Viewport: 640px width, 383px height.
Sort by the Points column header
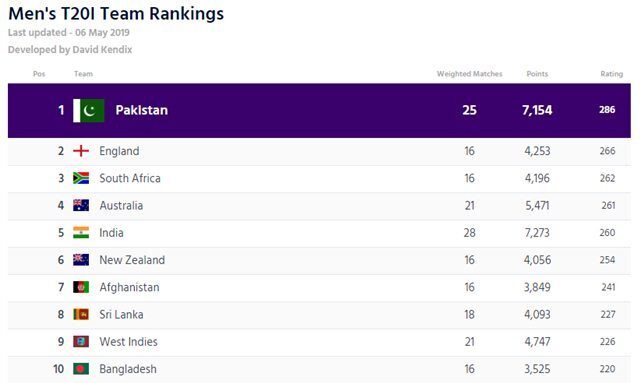[x=537, y=74]
